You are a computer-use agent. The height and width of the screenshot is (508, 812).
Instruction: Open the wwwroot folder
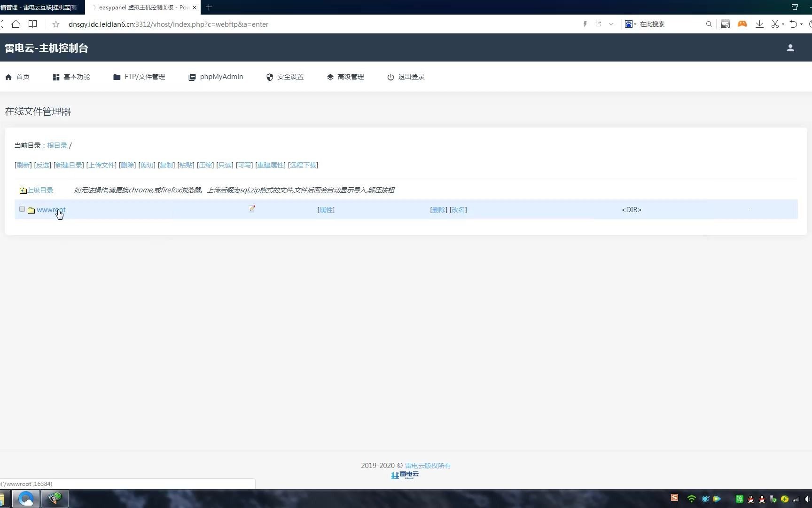(x=51, y=210)
